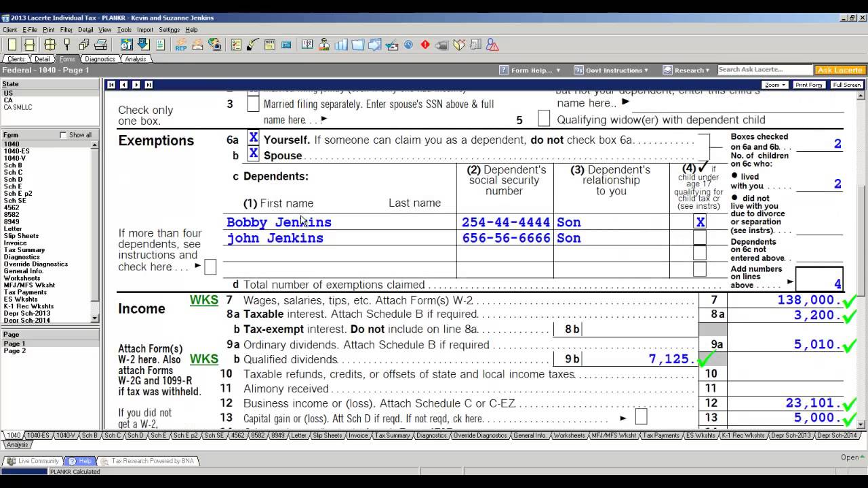Image resolution: width=868 pixels, height=488 pixels.
Task: Open the WKS link beside Wages line 7
Action: tap(204, 300)
